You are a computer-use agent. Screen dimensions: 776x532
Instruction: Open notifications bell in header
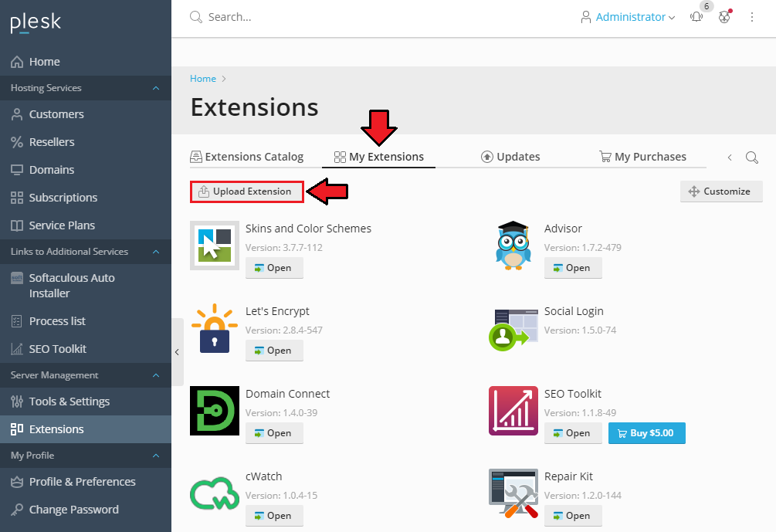point(696,17)
